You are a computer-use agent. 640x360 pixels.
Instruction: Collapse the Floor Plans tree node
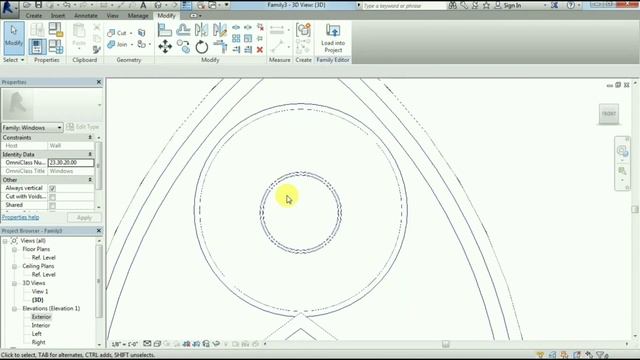point(14,249)
